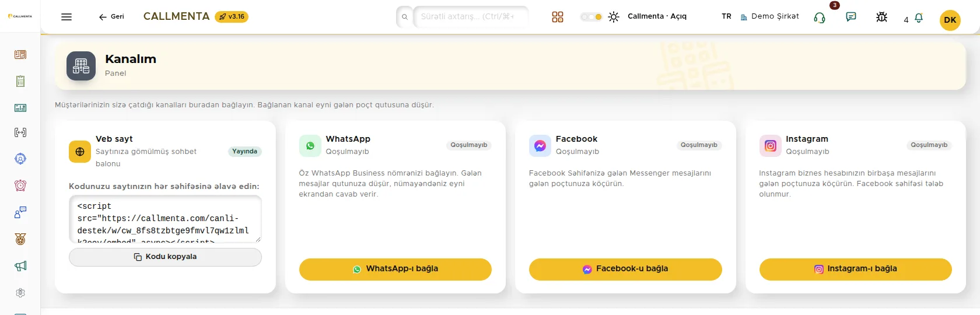Open the medal badge sidebar icon
The width and height of the screenshot is (980, 315).
(x=20, y=239)
